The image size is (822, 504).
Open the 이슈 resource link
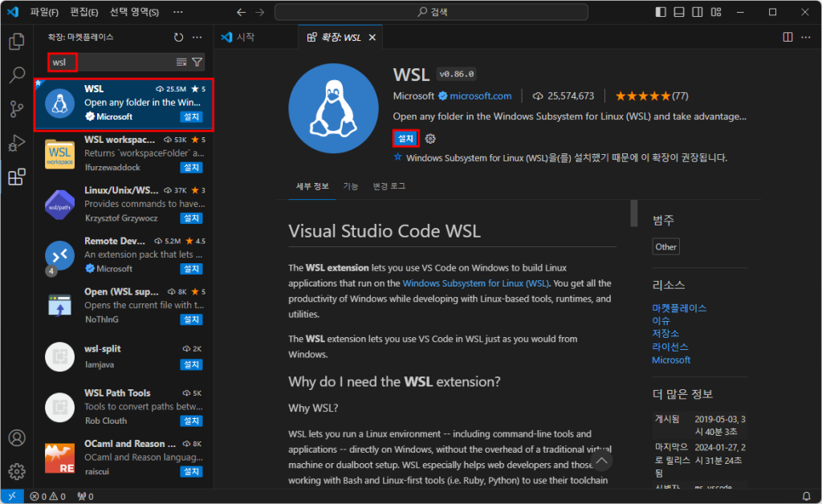coord(661,321)
